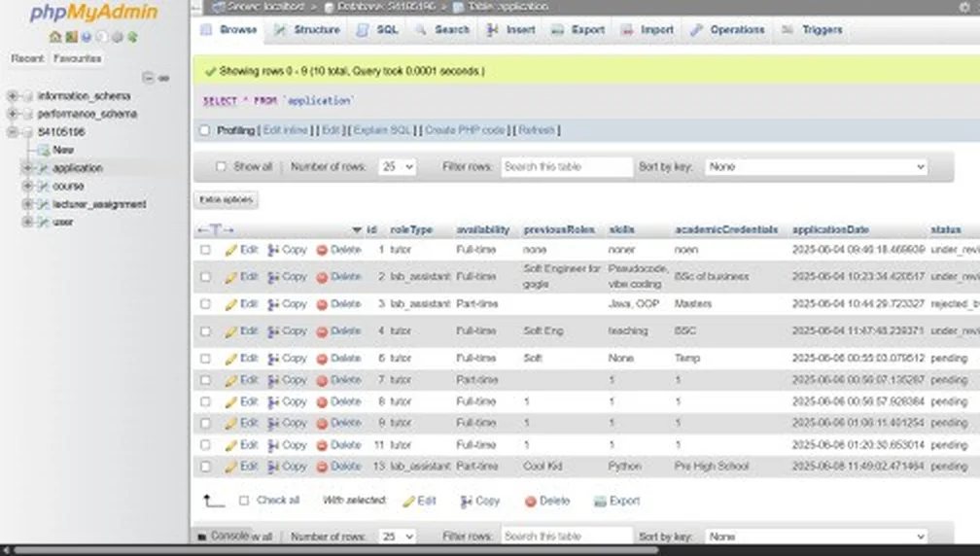Select checkbox for row id 2 lab_assistant

[x=205, y=277]
